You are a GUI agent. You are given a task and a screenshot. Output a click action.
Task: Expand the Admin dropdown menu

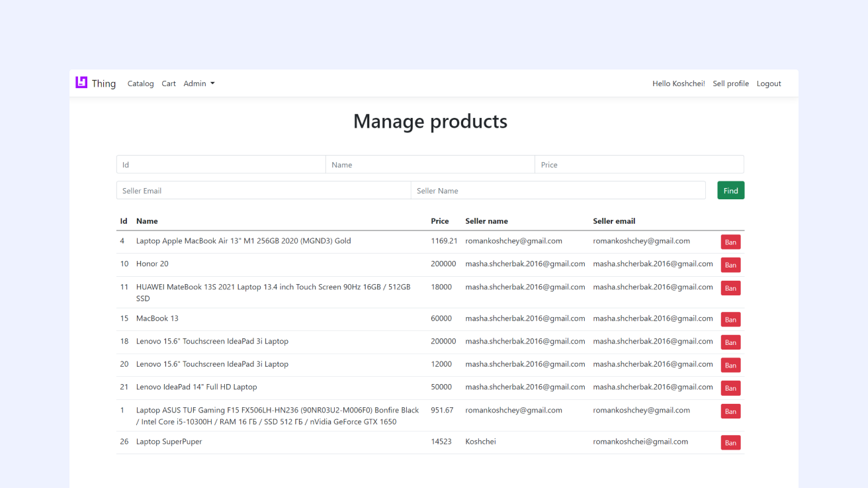[x=198, y=83]
